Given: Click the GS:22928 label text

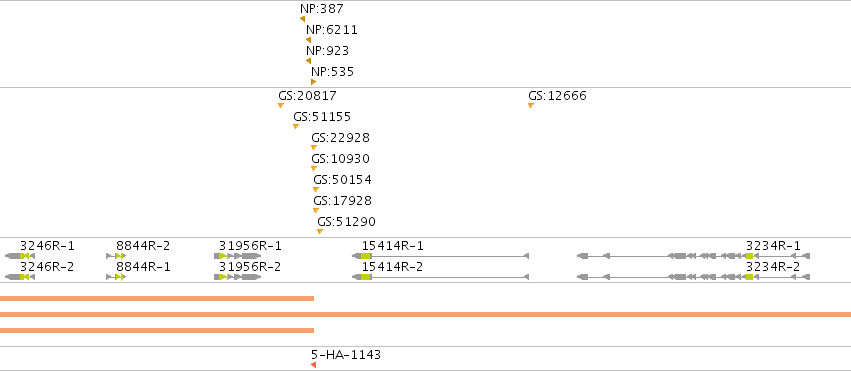Looking at the screenshot, I should 340,138.
